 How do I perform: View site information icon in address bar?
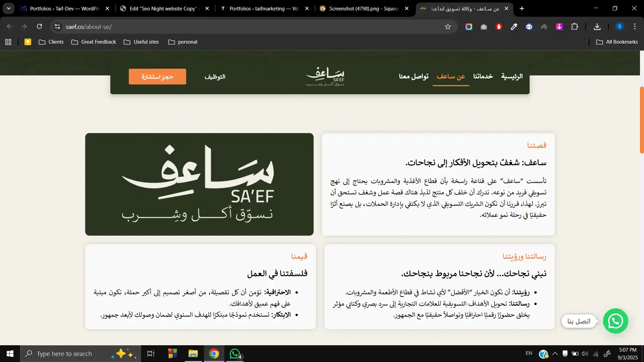(57, 26)
